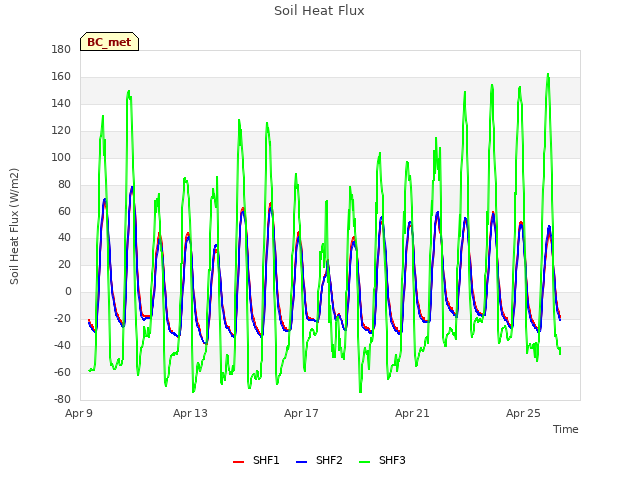This screenshot has width=640, height=480.
Task: Click the red SHF1 legend color marker
Action: pyautogui.click(x=238, y=462)
